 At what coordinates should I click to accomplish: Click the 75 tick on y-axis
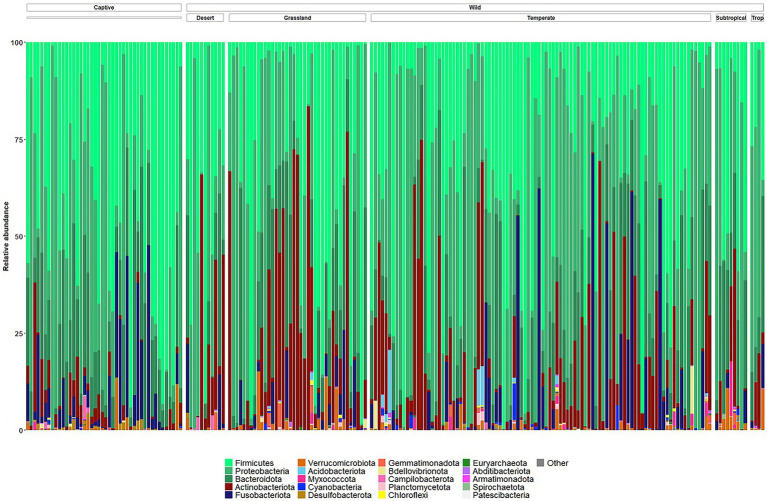point(18,139)
